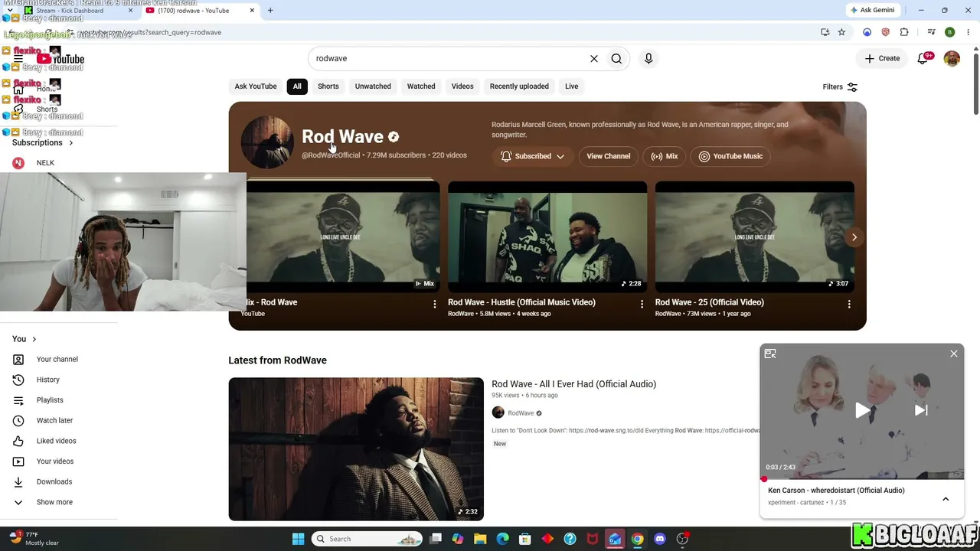This screenshot has width=980, height=551.
Task: Open the Chrome extensions puzzle icon
Action: pyautogui.click(x=904, y=32)
